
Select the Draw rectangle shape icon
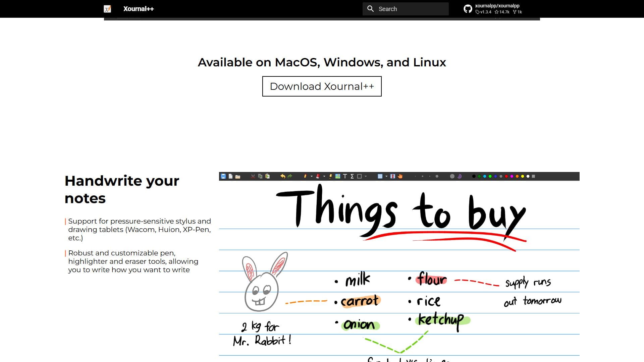(360, 176)
